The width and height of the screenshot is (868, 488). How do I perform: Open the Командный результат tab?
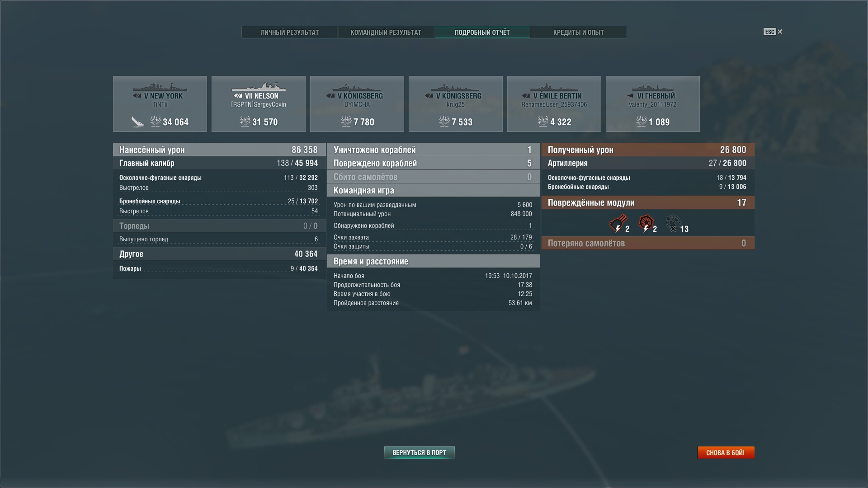[x=386, y=32]
